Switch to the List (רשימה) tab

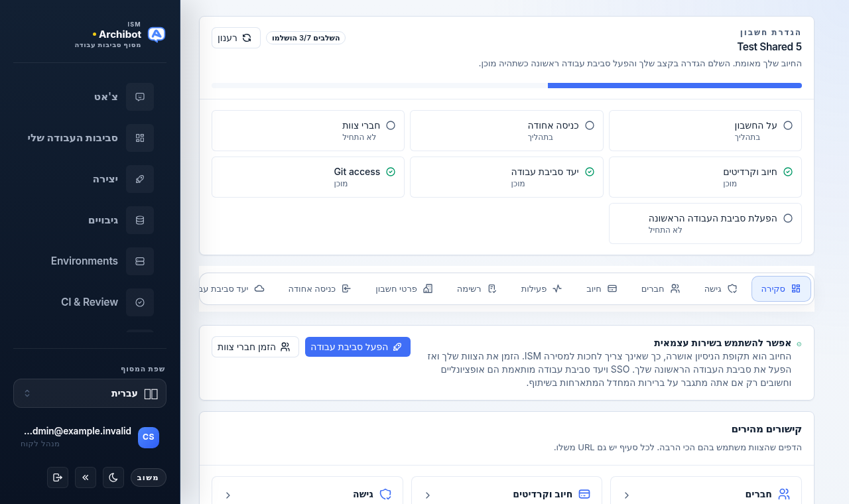click(477, 288)
